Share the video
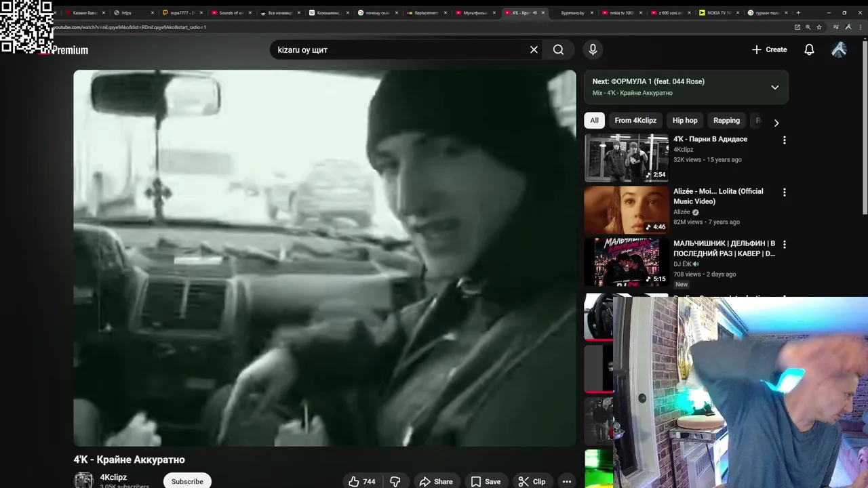The width and height of the screenshot is (868, 488). (436, 481)
